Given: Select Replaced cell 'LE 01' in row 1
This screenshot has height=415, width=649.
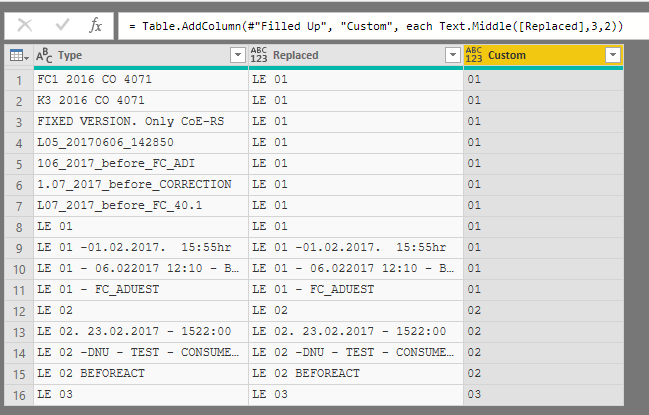Looking at the screenshot, I should point(356,79).
